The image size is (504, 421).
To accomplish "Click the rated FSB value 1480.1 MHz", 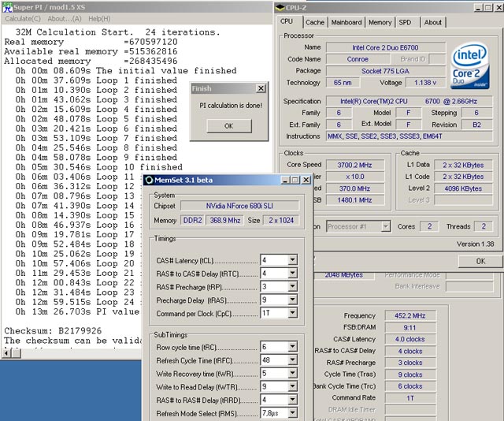I will tap(355, 200).
